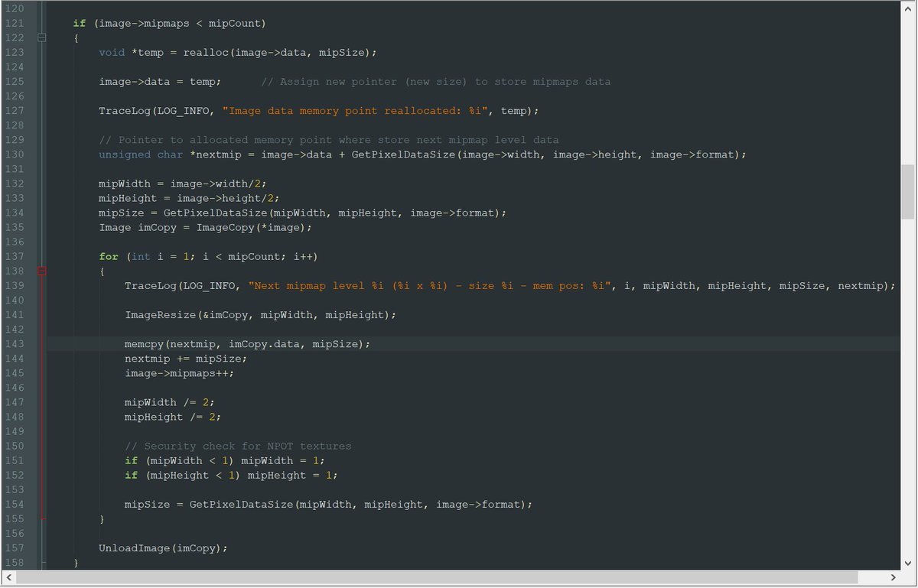918x588 pixels.
Task: Click line number 147 in the gutter
Action: pyautogui.click(x=15, y=402)
